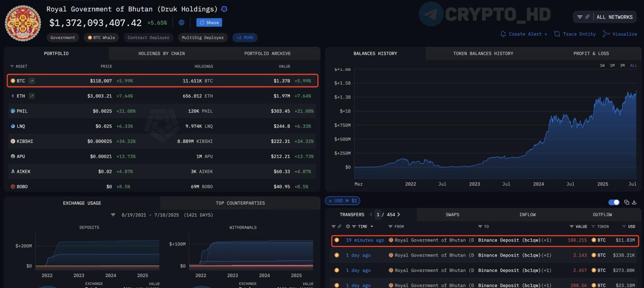This screenshot has height=288, width=644.
Task: Click the transfers page number field
Action: click(378, 215)
